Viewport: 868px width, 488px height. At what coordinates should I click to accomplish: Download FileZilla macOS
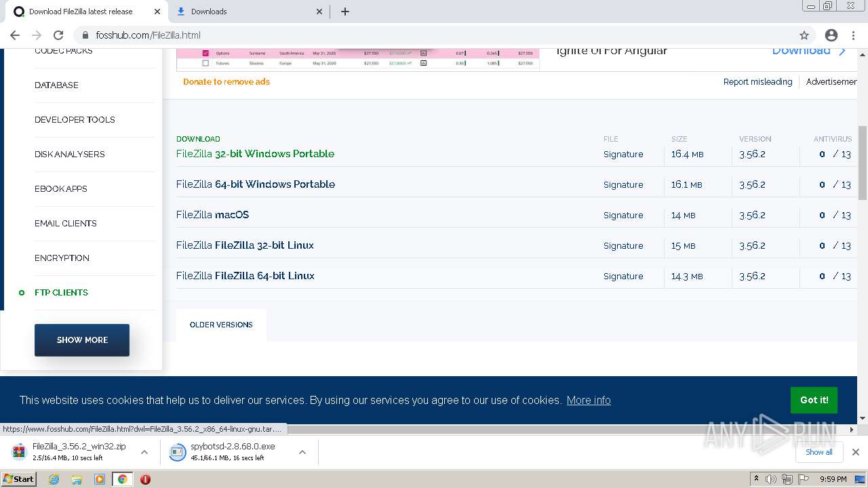[212, 215]
